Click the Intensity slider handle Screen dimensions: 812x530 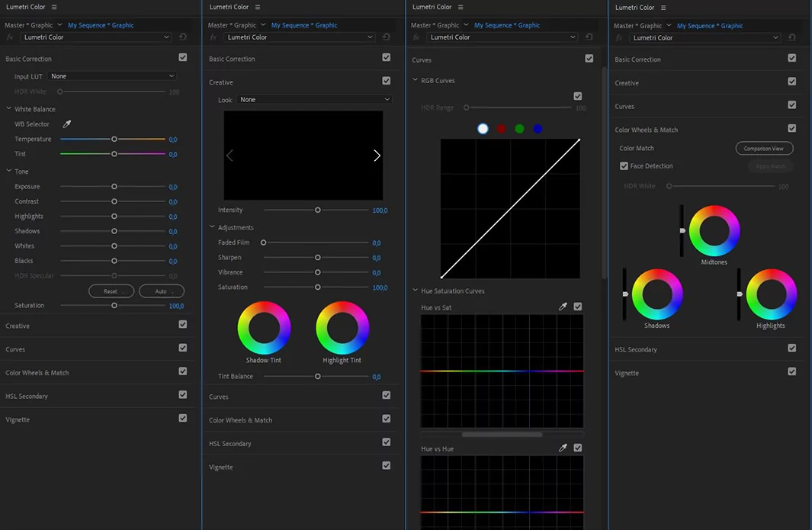point(317,210)
